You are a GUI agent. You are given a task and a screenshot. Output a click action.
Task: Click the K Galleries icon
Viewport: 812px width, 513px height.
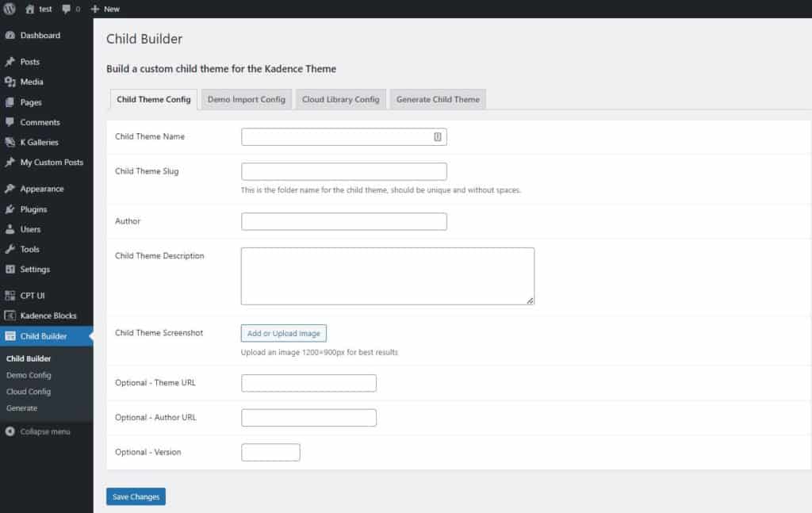[x=10, y=142]
